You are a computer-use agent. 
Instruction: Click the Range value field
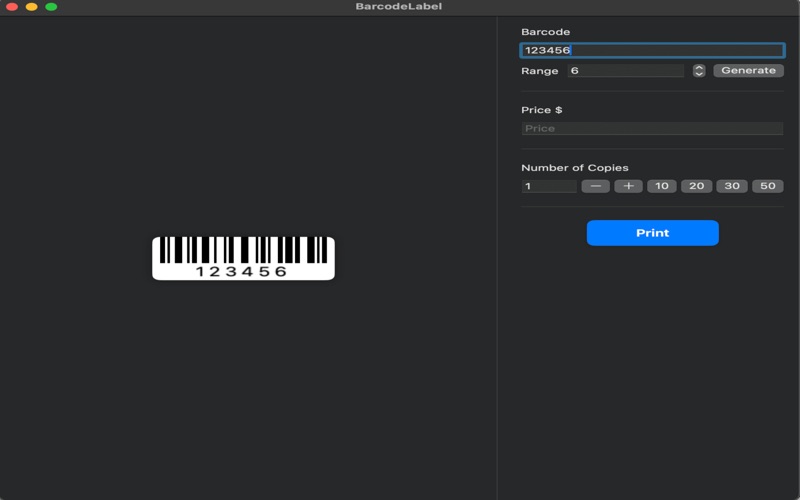coord(626,70)
